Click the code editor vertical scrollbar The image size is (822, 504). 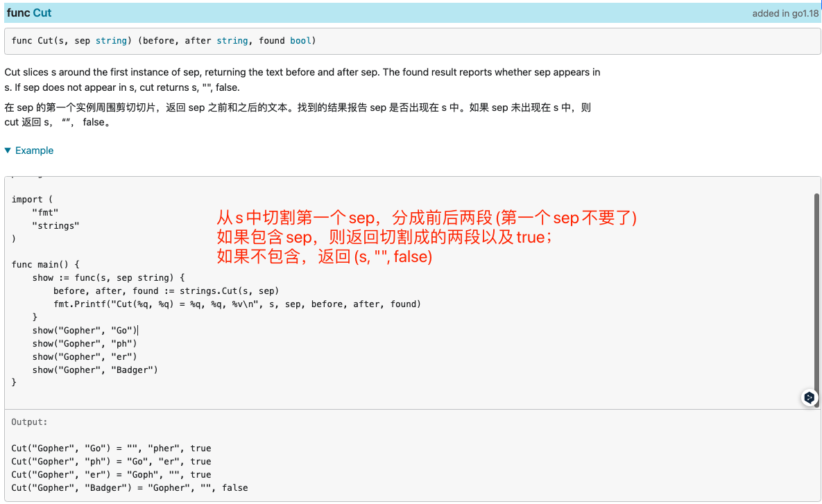tap(816, 291)
